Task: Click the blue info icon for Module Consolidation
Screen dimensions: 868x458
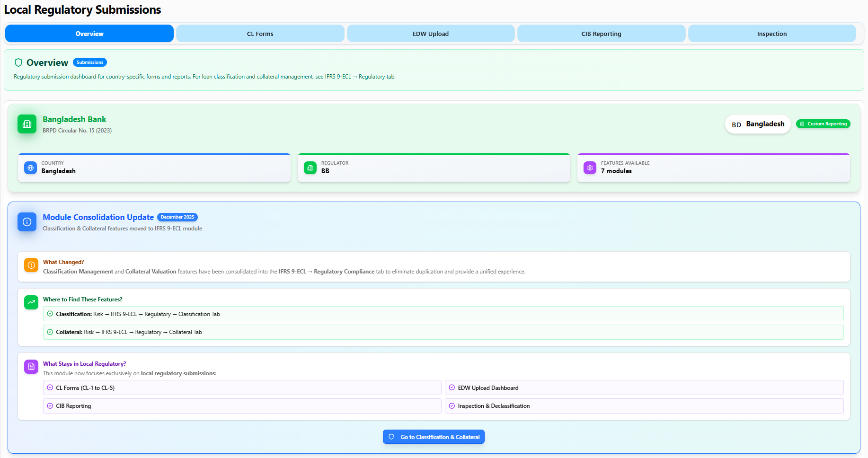Action: [x=27, y=222]
